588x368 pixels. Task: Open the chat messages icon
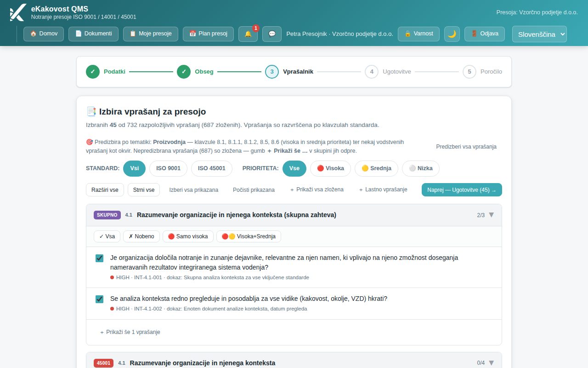tap(272, 34)
